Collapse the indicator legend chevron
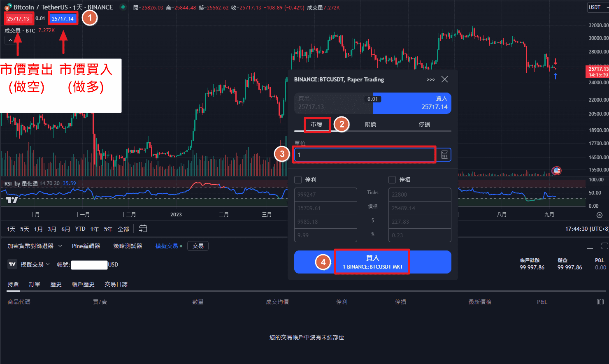Image resolution: width=609 pixels, height=364 pixels. [10, 40]
